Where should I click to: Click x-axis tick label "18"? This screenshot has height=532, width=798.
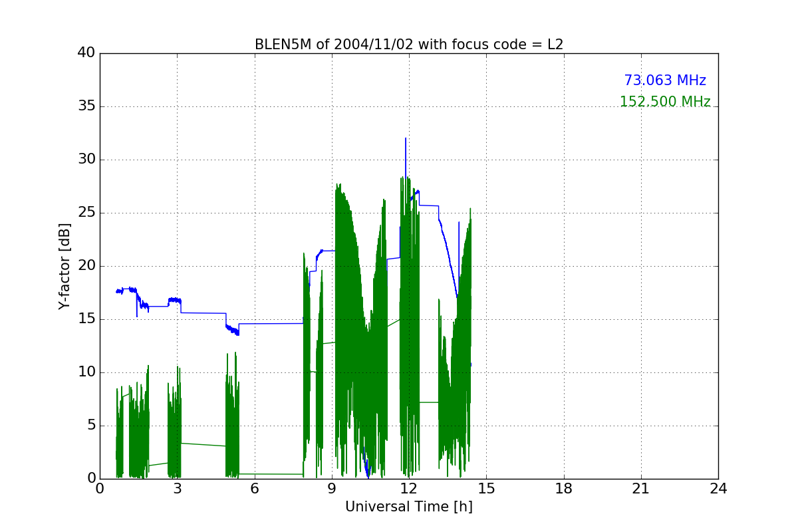[564, 489]
